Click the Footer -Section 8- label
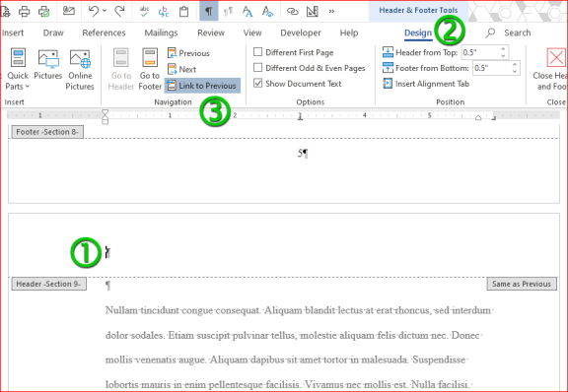The width and height of the screenshot is (568, 392). pos(47,132)
